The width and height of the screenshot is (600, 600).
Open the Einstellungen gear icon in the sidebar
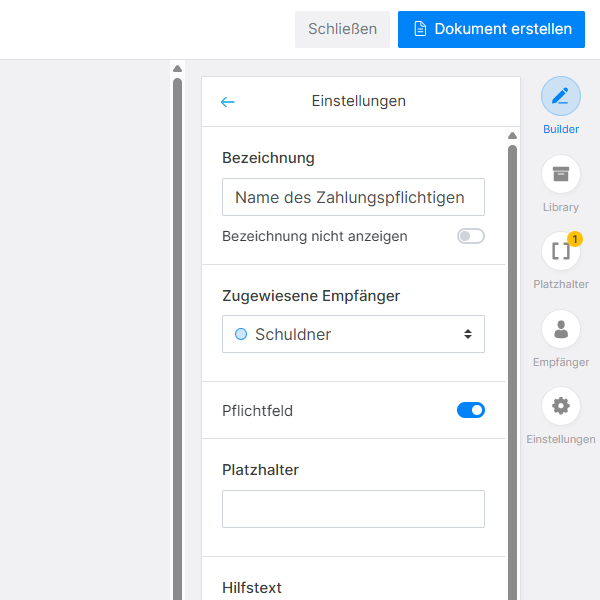click(x=561, y=406)
